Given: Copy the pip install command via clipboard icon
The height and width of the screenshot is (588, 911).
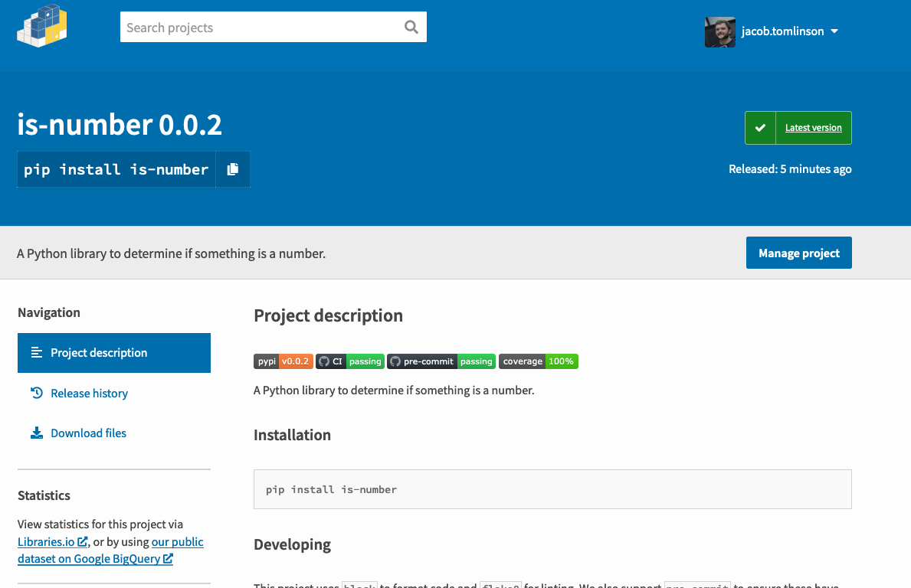Looking at the screenshot, I should 232,169.
